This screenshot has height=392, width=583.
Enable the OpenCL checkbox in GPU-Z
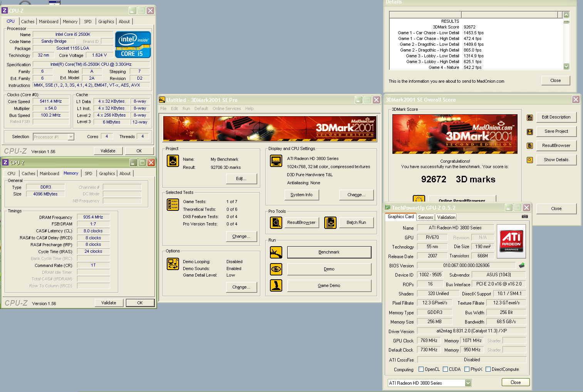coord(421,369)
